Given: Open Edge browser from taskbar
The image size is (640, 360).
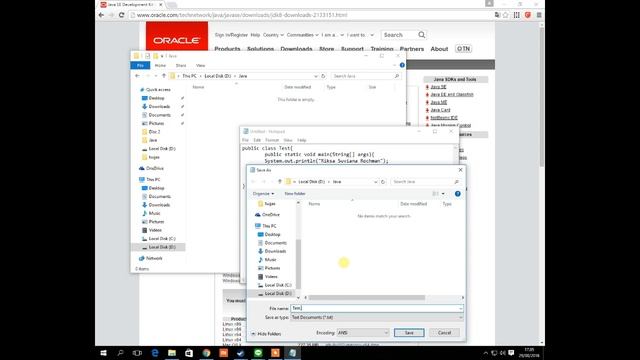Looking at the screenshot, I should click(155, 353).
